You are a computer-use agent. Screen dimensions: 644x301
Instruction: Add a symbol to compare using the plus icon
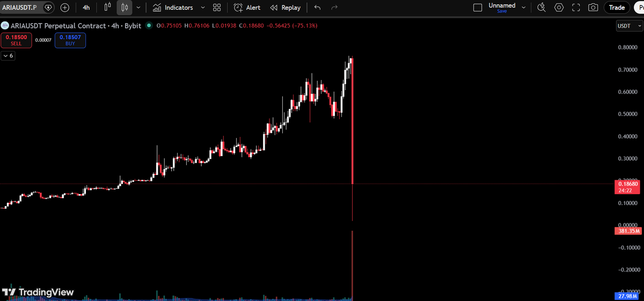[x=65, y=8]
